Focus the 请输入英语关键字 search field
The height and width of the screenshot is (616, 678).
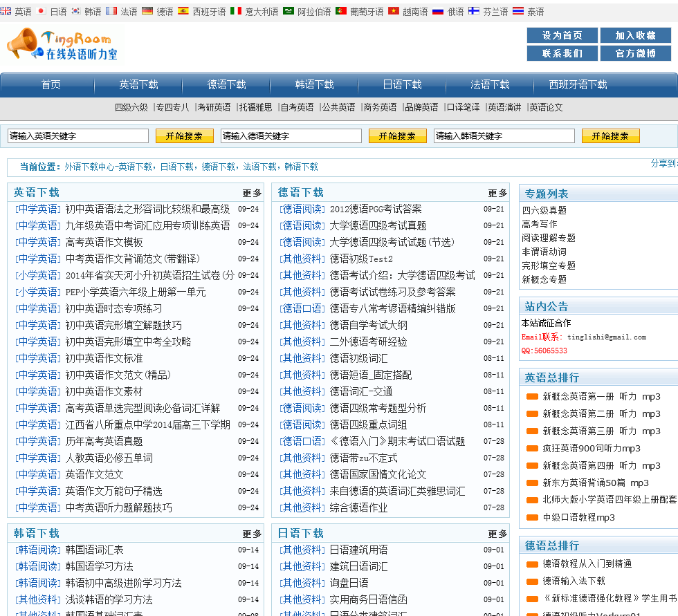coord(78,136)
